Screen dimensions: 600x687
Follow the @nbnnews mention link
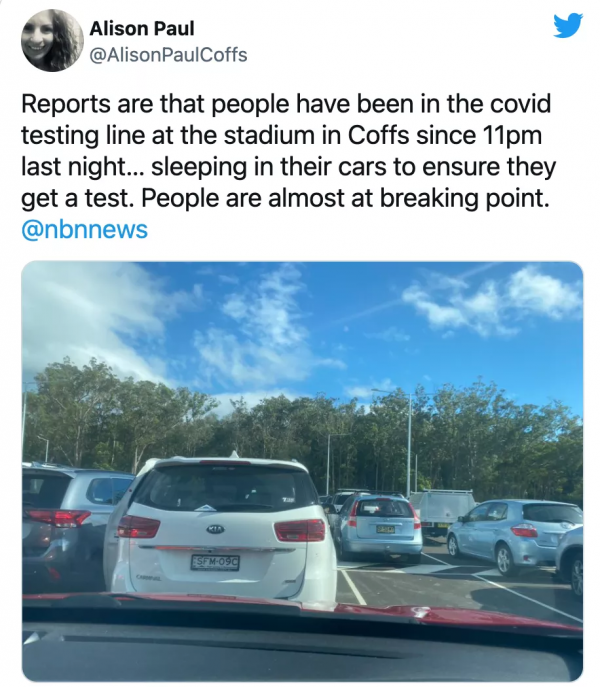point(85,230)
